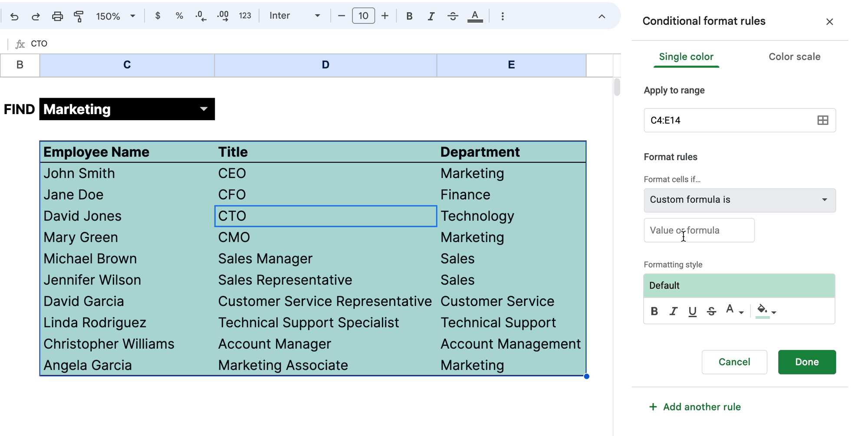The height and width of the screenshot is (436, 868).
Task: Toggle italic in formatting style
Action: [x=673, y=311]
